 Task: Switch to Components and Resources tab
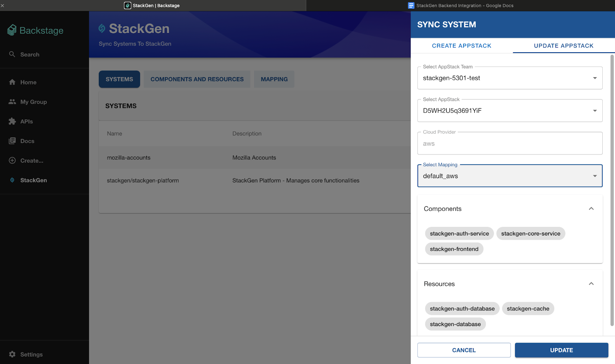197,79
